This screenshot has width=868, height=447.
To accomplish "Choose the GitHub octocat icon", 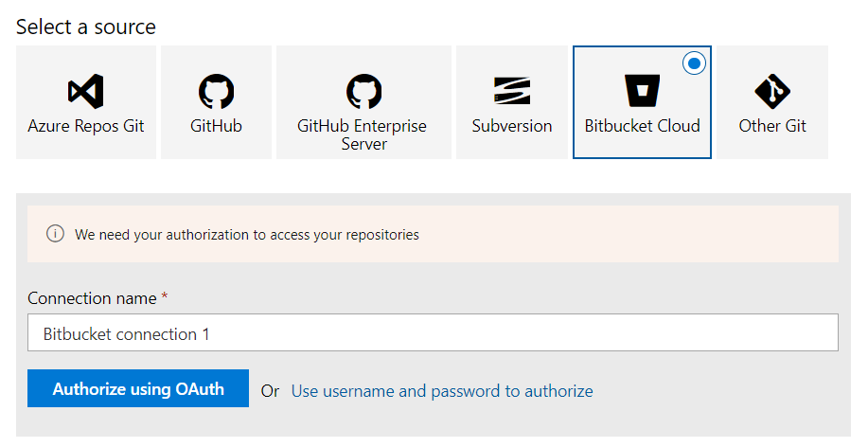I will point(216,92).
